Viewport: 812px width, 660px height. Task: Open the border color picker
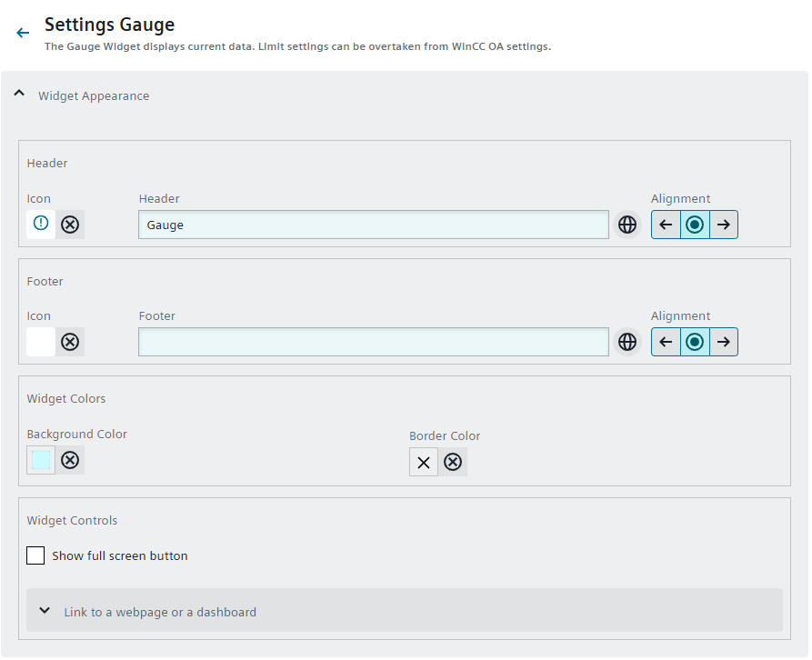click(x=424, y=462)
